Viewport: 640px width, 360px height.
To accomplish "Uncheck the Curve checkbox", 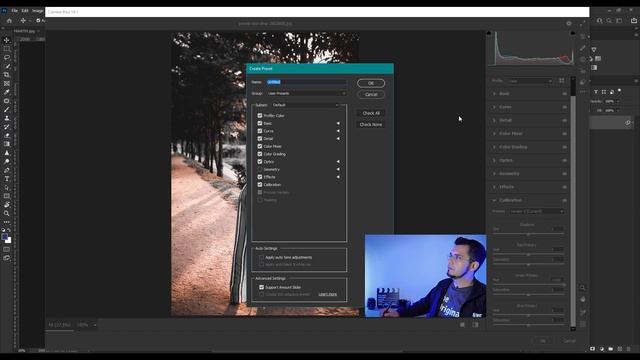I will click(x=260, y=131).
